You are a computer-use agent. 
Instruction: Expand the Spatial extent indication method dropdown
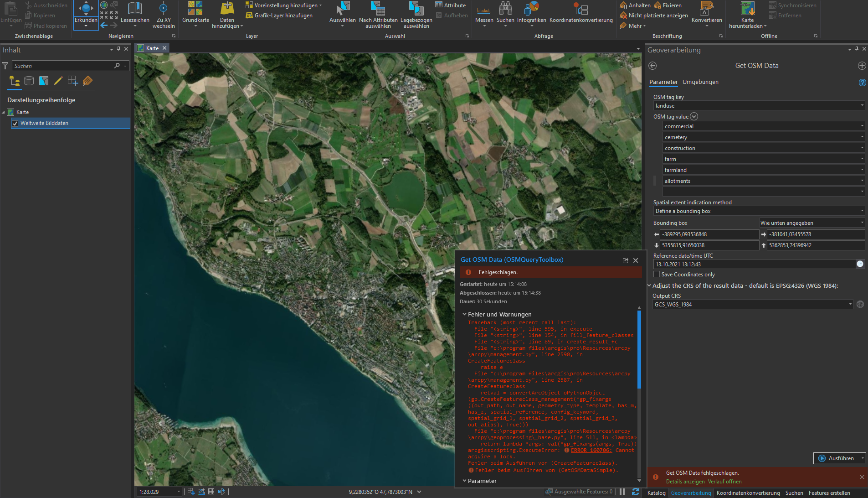pyautogui.click(x=861, y=211)
